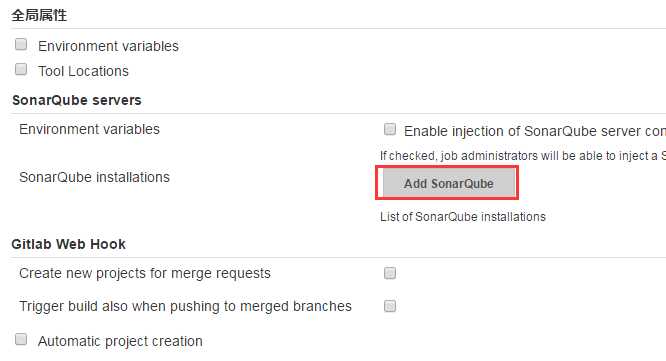
Task: Select the Gitlab Web Hook section heading
Action: pyautogui.click(x=68, y=244)
